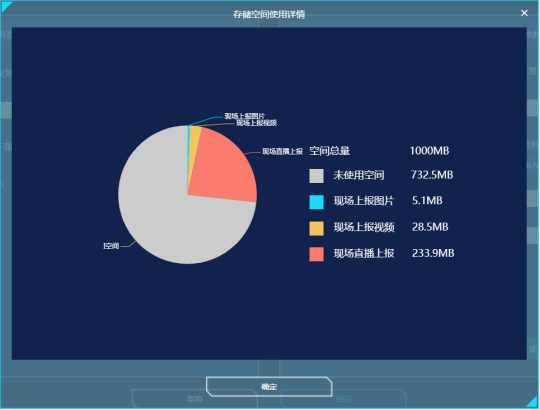Click the gray 未使用空间 legend swatch
Screen dimensions: 540x410
316,176
